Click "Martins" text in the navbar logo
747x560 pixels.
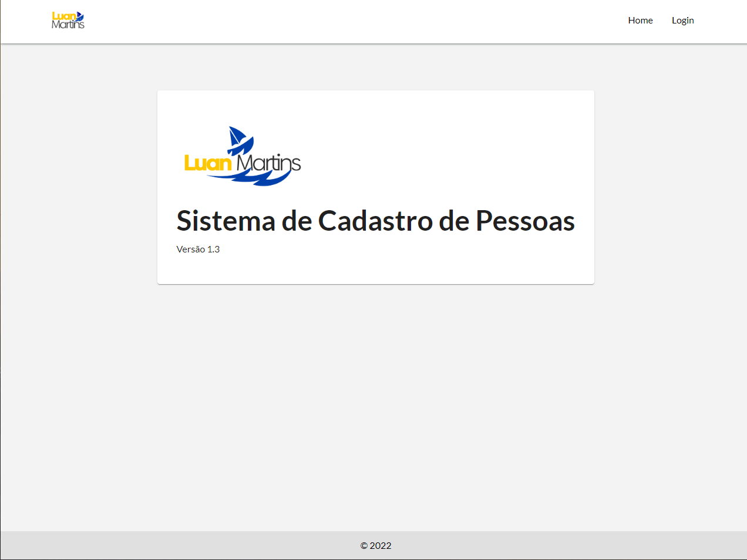(x=68, y=25)
